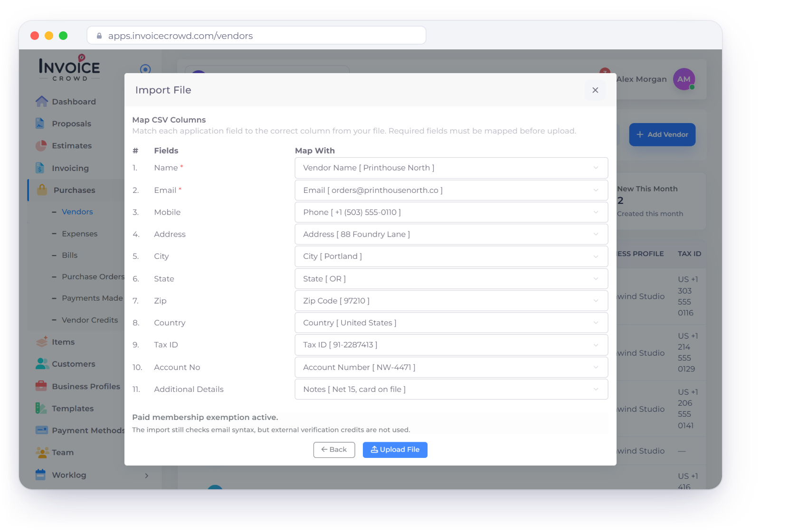Image resolution: width=798 pixels, height=532 pixels.
Task: Click the browser address bar lock icon
Action: click(99, 36)
